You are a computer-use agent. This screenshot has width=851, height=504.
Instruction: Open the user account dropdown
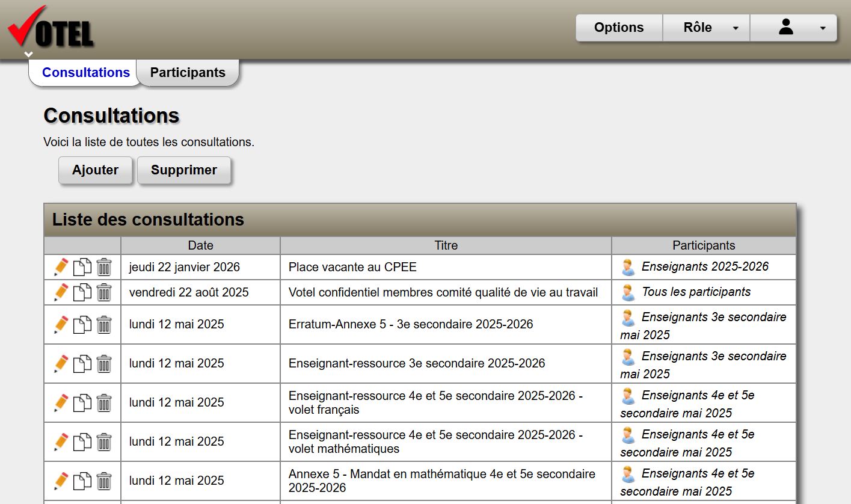[x=793, y=28]
